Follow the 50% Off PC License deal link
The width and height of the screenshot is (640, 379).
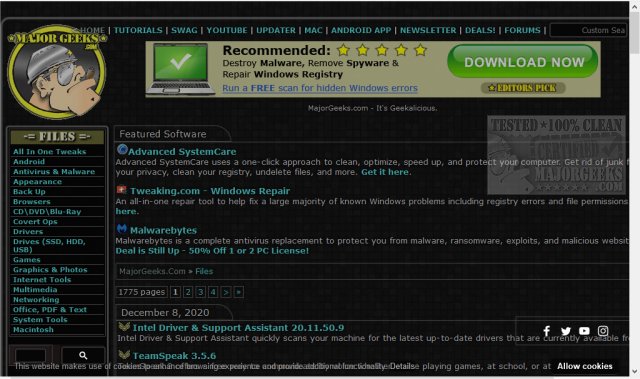point(212,250)
